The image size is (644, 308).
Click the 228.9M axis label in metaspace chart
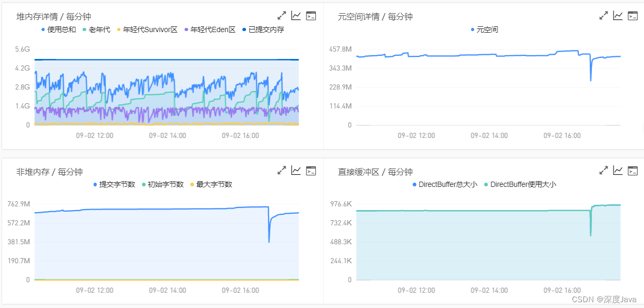click(x=340, y=87)
